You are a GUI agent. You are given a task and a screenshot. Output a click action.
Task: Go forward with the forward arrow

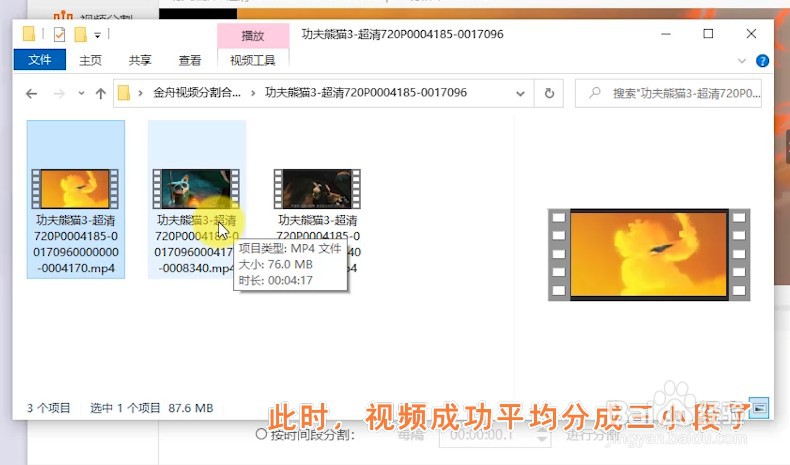pos(59,93)
